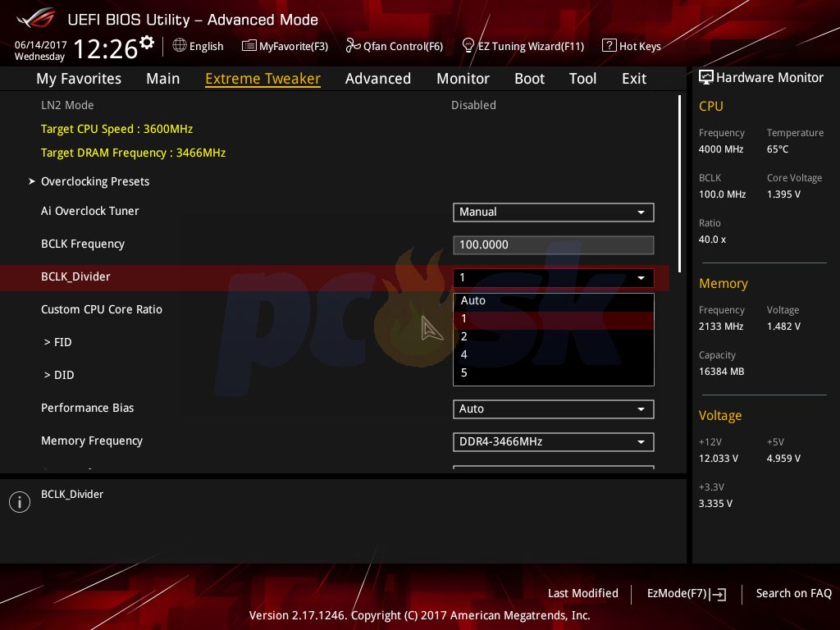Image resolution: width=840 pixels, height=630 pixels.
Task: Click the MyFavorite list icon
Action: tap(249, 46)
